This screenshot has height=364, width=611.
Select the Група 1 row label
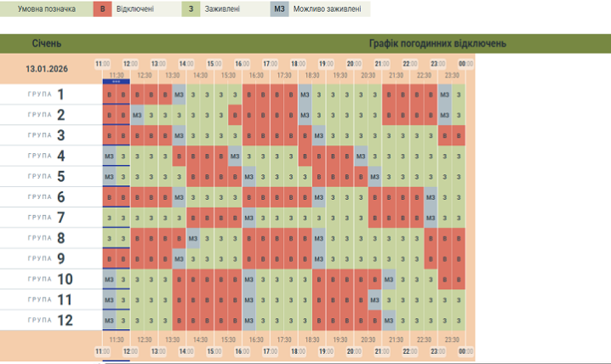[x=47, y=94]
